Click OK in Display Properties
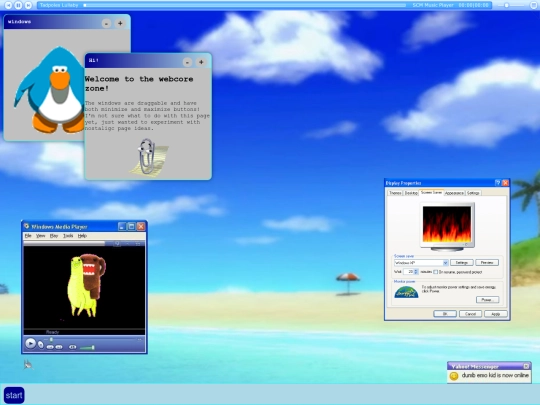 point(445,314)
